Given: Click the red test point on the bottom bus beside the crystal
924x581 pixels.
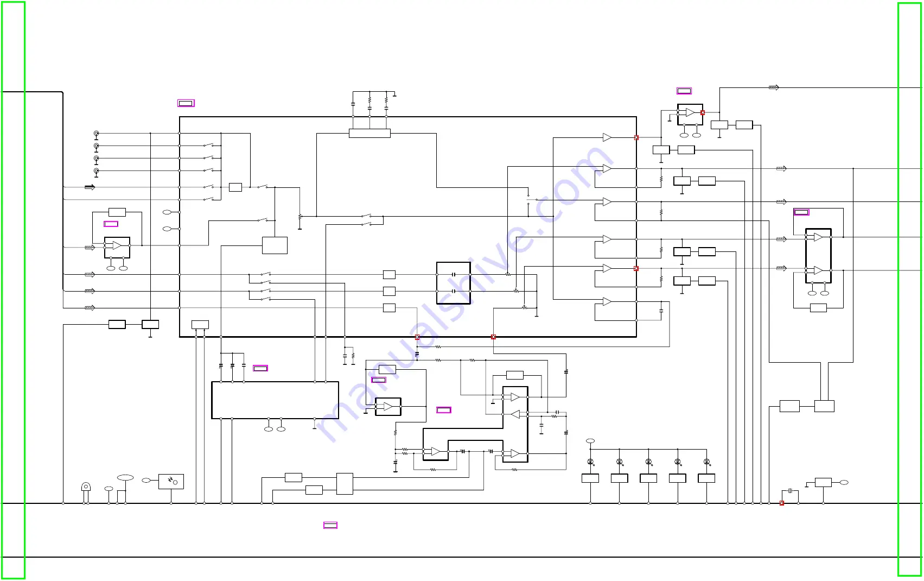Looking at the screenshot, I should (x=782, y=503).
